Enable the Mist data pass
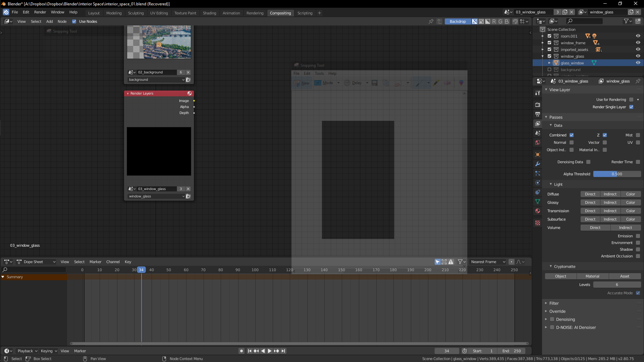The image size is (644, 362). pos(638,135)
